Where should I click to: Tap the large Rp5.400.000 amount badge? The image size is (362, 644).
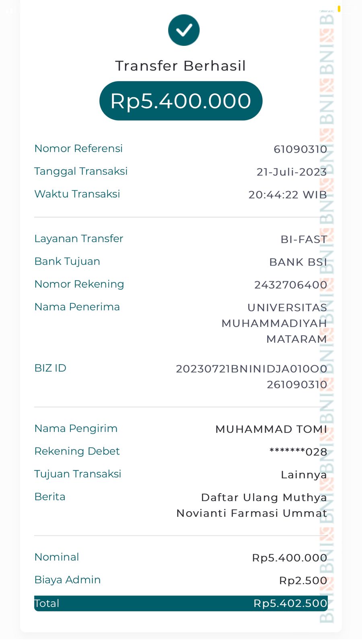point(181,101)
